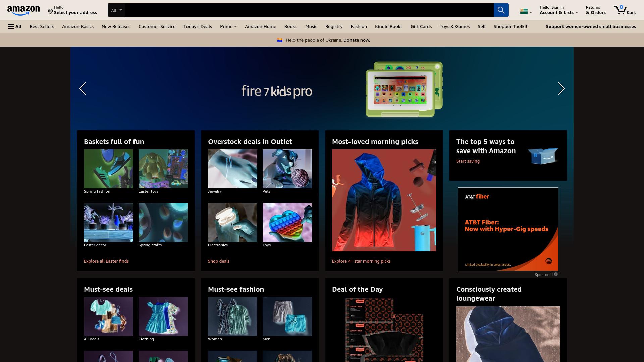Open Amazon Home navigation item
Image resolution: width=644 pixels, height=362 pixels.
coord(261,26)
